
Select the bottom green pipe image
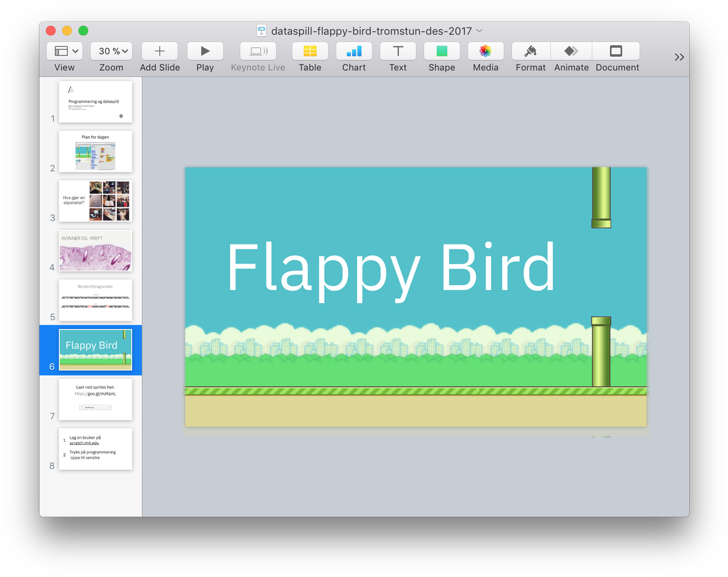[x=601, y=351]
